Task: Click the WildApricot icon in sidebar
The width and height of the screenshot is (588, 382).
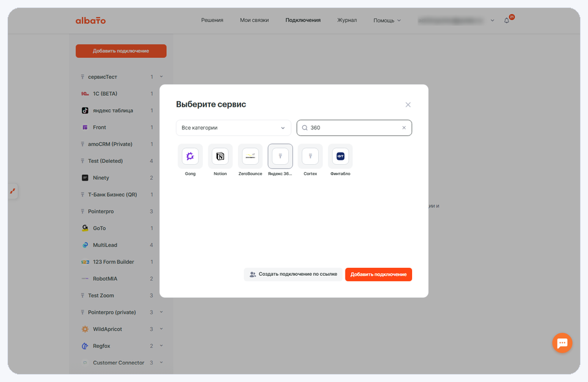Action: (85, 329)
